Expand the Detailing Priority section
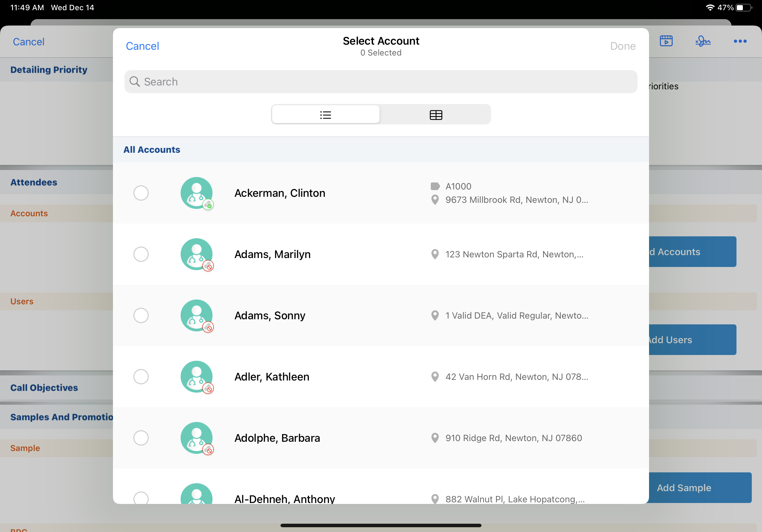The width and height of the screenshot is (762, 532). tap(49, 70)
